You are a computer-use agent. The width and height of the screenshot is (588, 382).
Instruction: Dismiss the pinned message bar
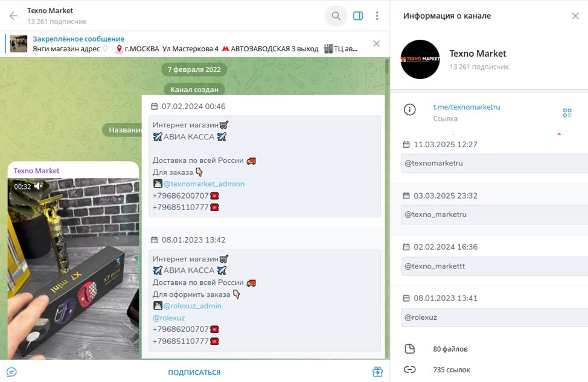click(377, 44)
